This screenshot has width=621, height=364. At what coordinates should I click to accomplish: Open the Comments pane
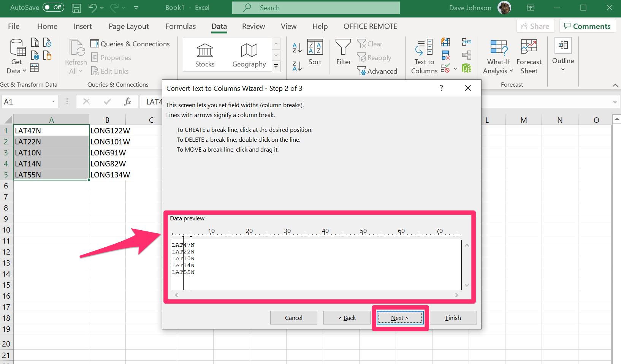pos(587,26)
